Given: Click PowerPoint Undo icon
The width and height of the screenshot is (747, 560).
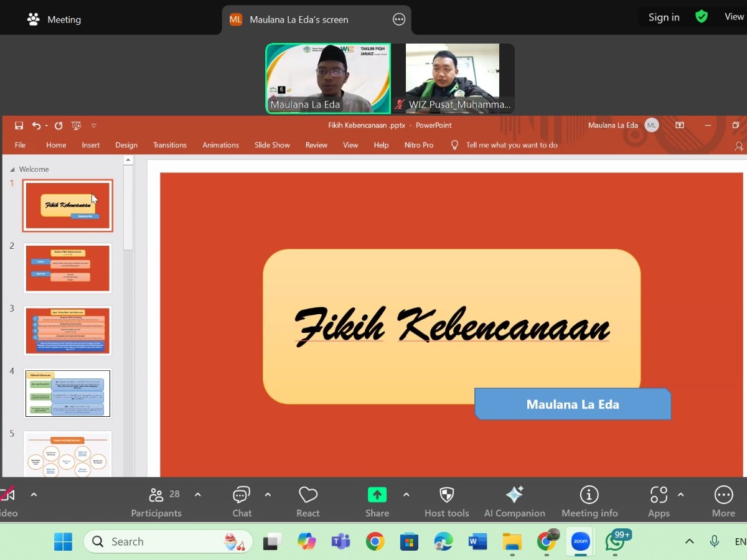Looking at the screenshot, I should tap(37, 126).
